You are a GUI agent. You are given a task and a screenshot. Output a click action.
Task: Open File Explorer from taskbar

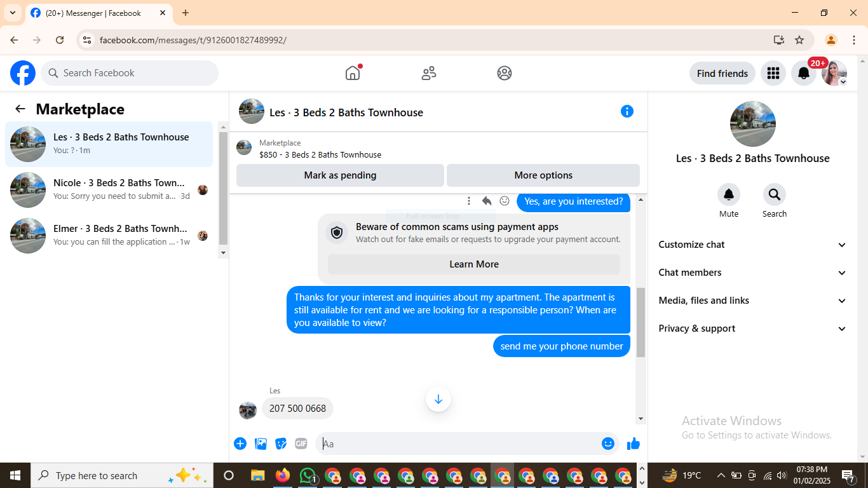tap(257, 475)
